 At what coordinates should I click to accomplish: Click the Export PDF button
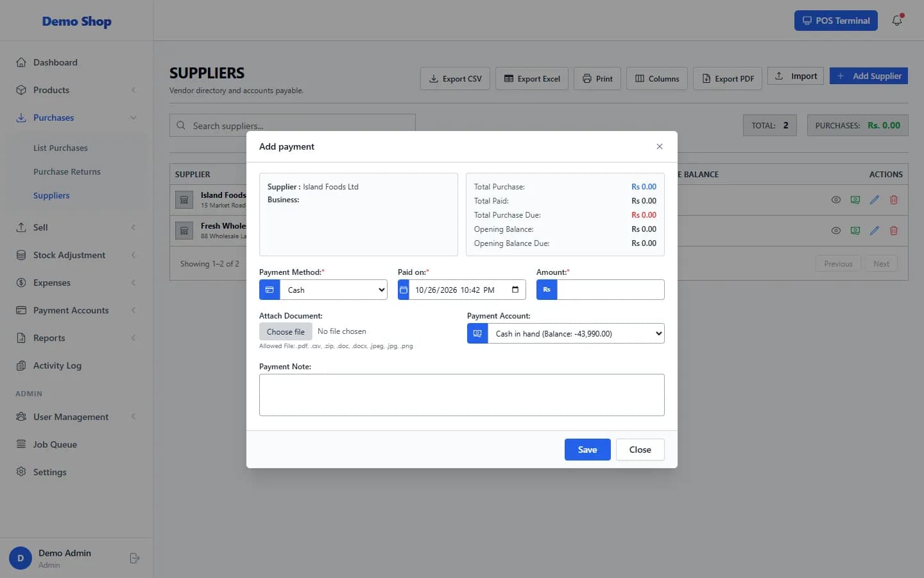click(728, 78)
